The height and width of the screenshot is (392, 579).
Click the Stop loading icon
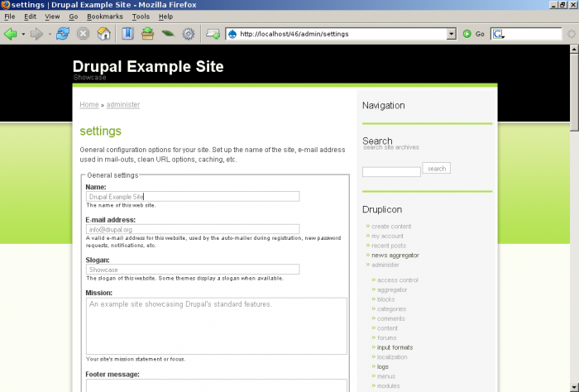coord(83,34)
